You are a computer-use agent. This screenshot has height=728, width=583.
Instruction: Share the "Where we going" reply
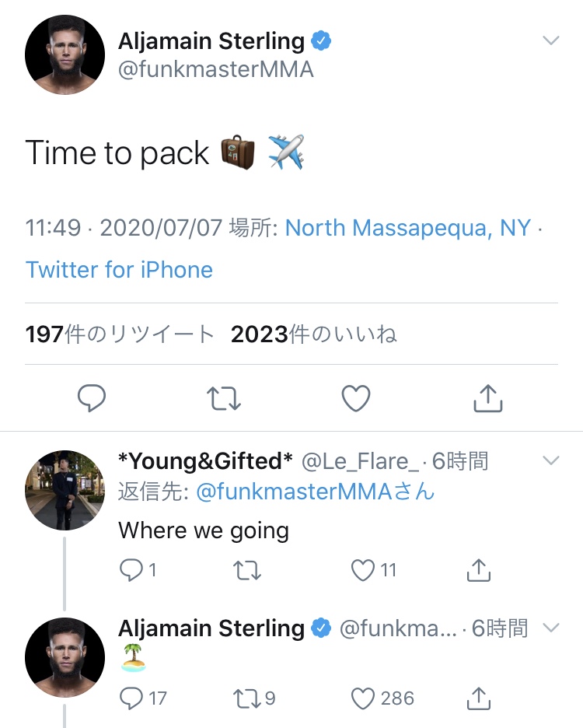click(478, 571)
